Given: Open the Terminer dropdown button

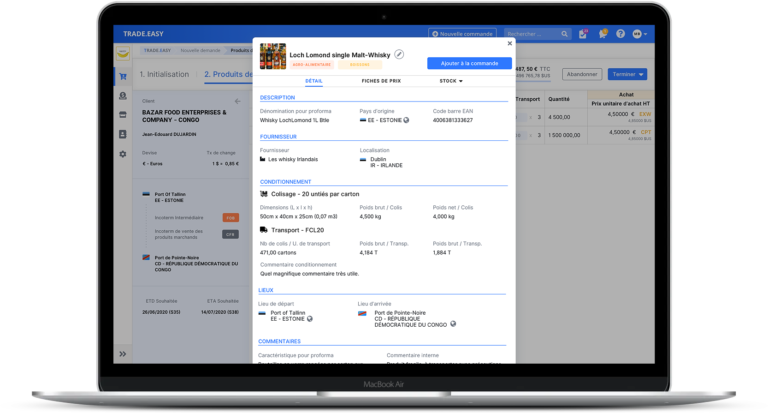Looking at the screenshot, I should tap(627, 74).
